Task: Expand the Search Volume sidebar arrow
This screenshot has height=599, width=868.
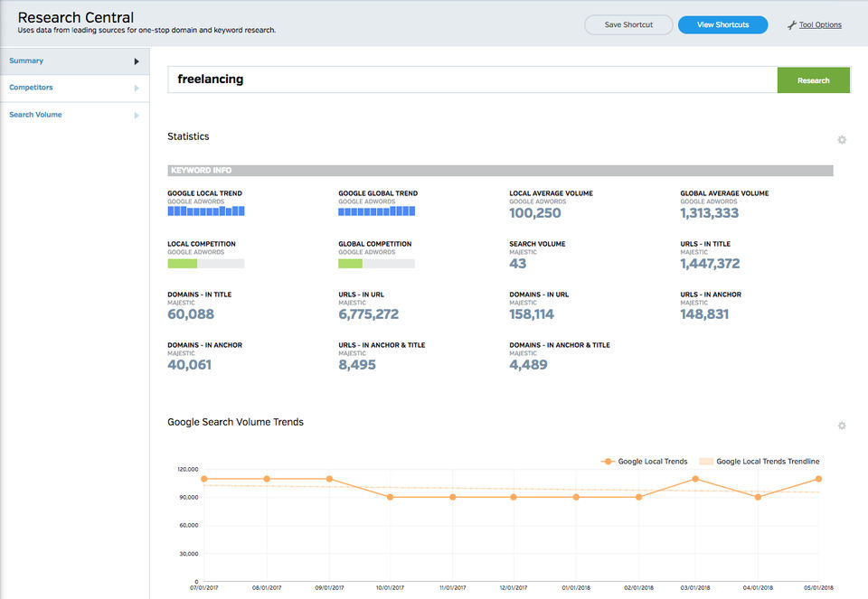Action: [x=137, y=116]
